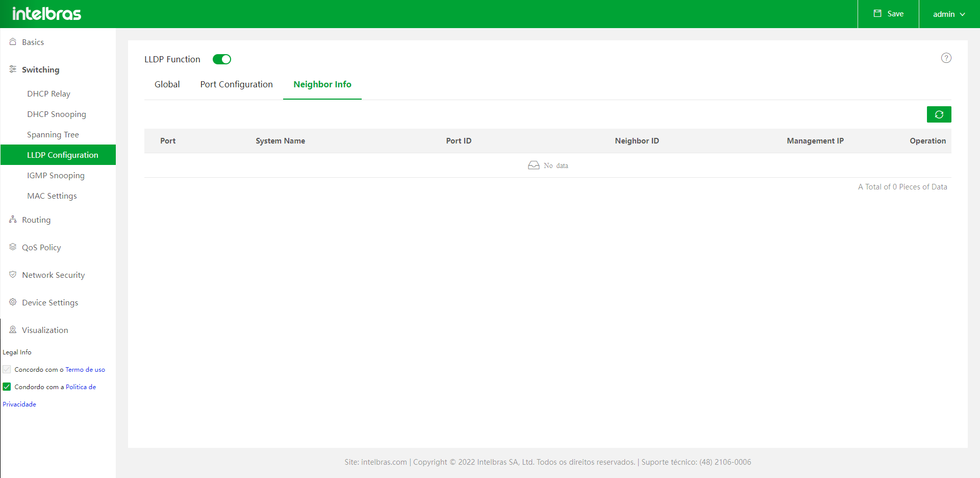Image resolution: width=980 pixels, height=478 pixels.
Task: Click the Visualization user icon
Action: point(13,330)
